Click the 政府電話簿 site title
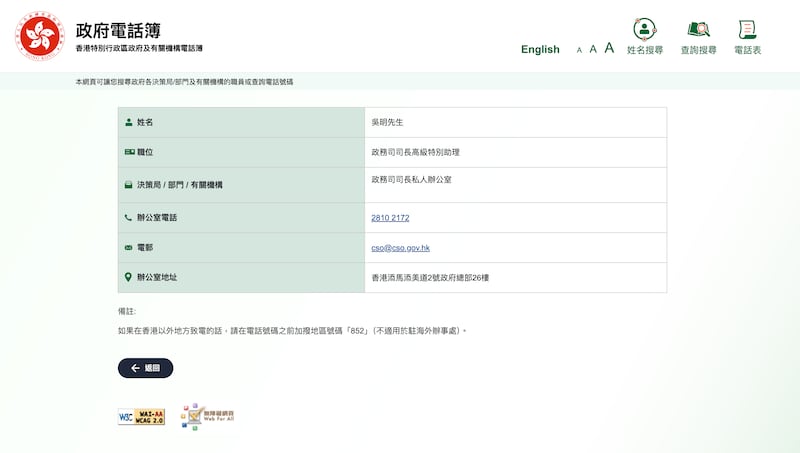Viewport: 800px width, 453px height. 118,30
